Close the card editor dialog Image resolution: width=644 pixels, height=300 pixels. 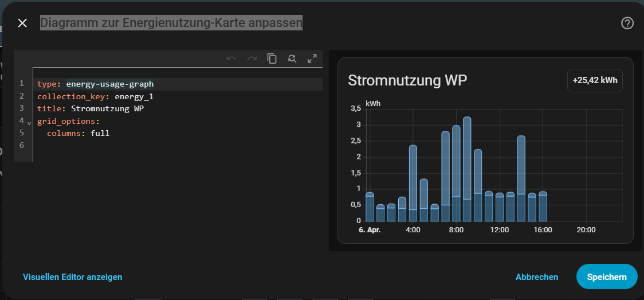(x=22, y=23)
